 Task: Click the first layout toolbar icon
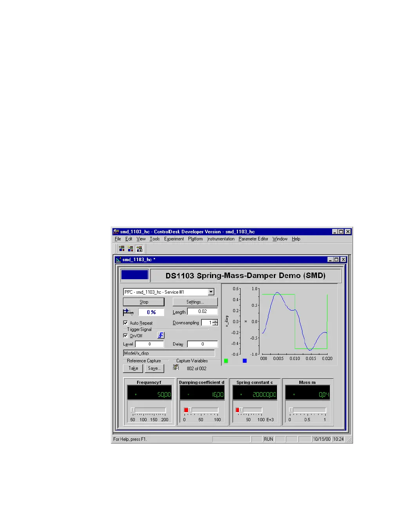[x=122, y=249]
